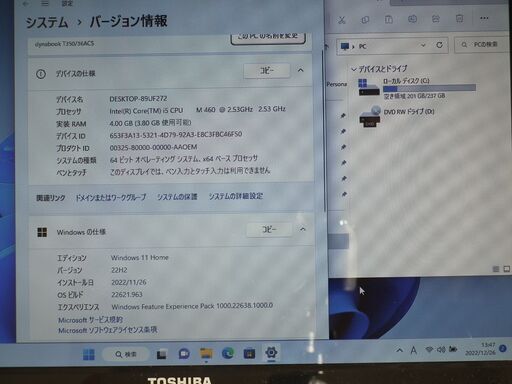Collapse the デバイスとドライブ group
The width and height of the screenshot is (512, 384).
tap(354, 69)
